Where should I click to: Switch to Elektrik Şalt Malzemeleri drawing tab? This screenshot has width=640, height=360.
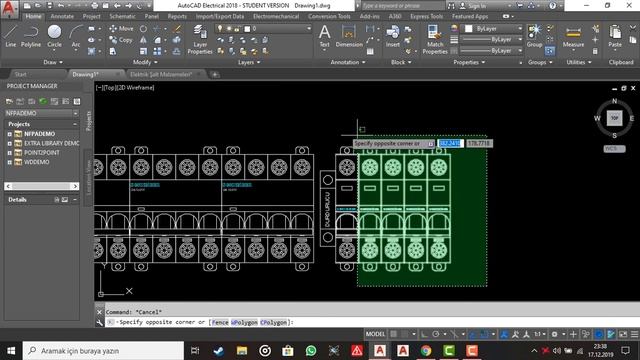point(161,74)
